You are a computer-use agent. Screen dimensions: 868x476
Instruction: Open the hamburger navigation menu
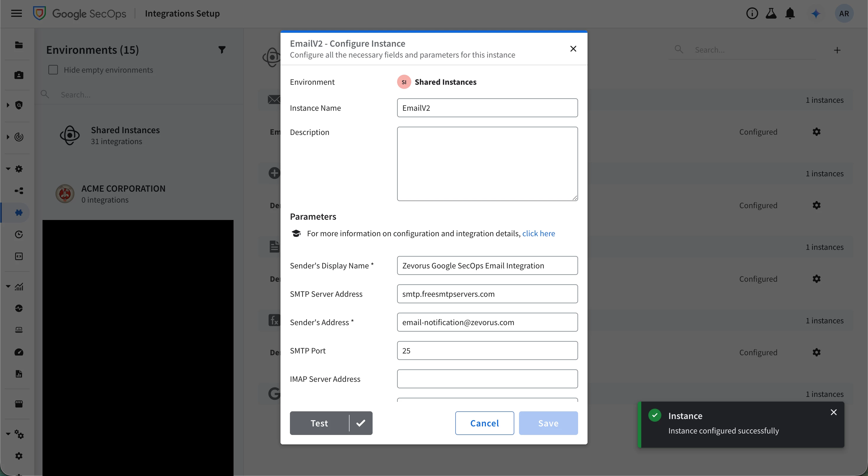point(16,14)
